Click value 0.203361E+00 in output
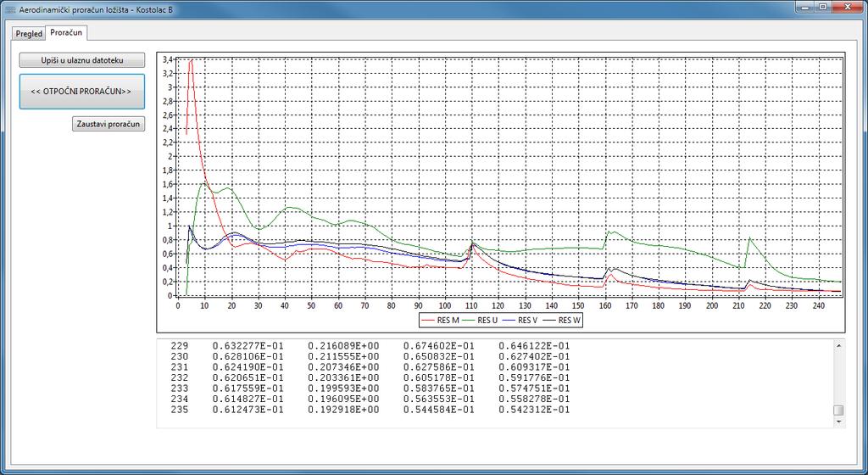Image resolution: width=868 pixels, height=475 pixels. pos(344,377)
